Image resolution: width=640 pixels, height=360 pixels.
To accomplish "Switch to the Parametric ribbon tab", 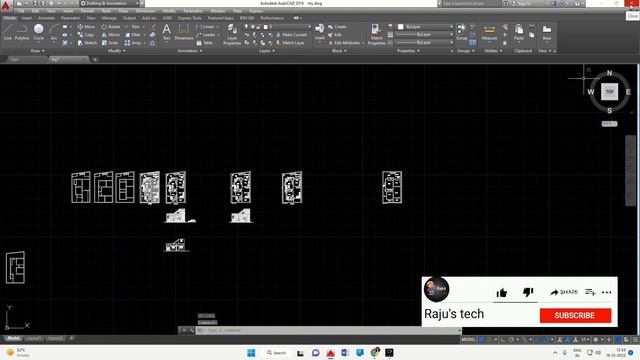I will (71, 18).
